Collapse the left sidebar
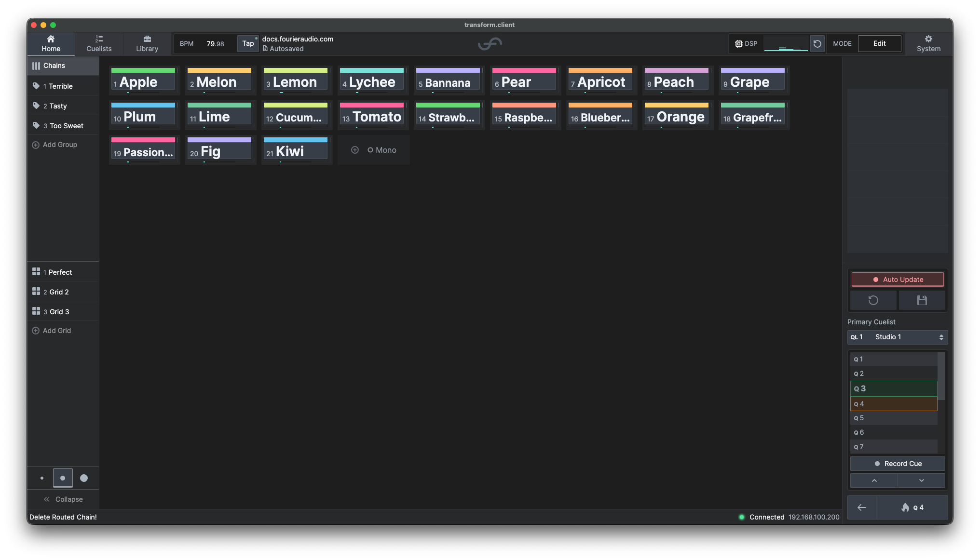The width and height of the screenshot is (980, 560). tap(63, 499)
